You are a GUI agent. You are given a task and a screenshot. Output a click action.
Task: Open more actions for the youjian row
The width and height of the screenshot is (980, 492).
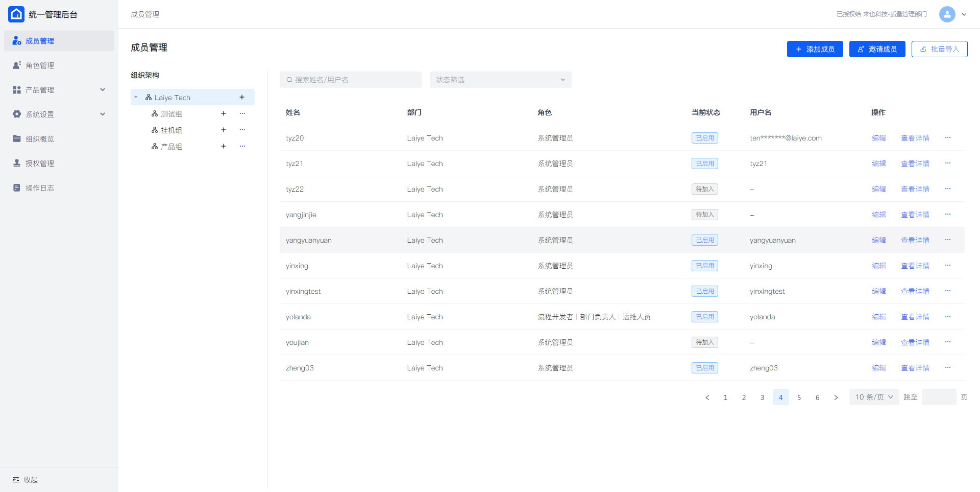(x=948, y=342)
